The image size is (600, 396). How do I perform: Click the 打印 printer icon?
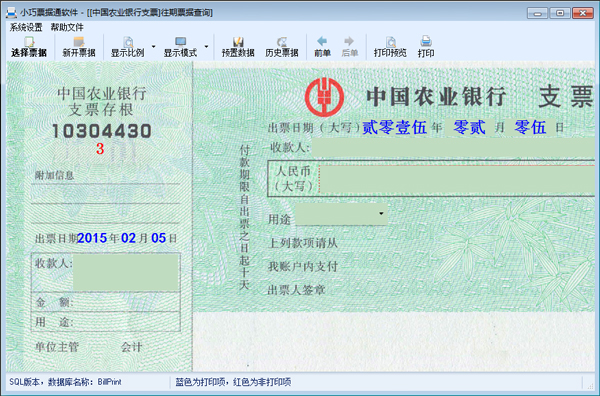426,41
